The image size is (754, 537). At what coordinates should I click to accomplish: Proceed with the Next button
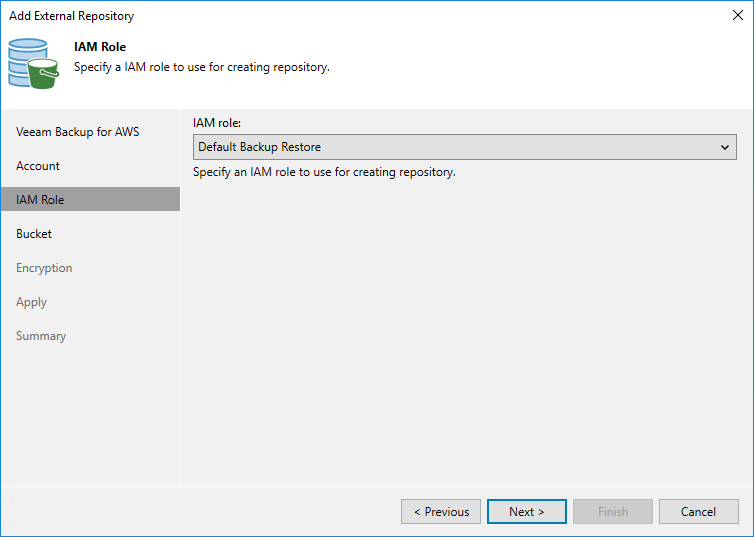[527, 512]
